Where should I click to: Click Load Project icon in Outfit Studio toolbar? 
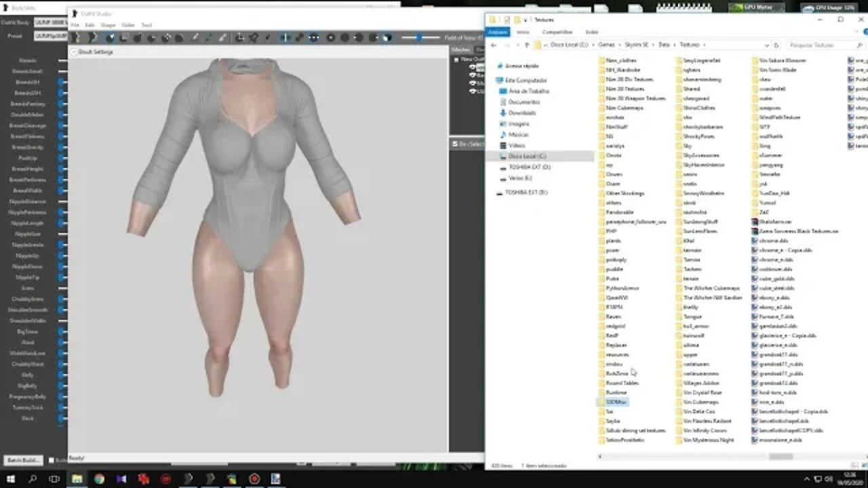93,38
